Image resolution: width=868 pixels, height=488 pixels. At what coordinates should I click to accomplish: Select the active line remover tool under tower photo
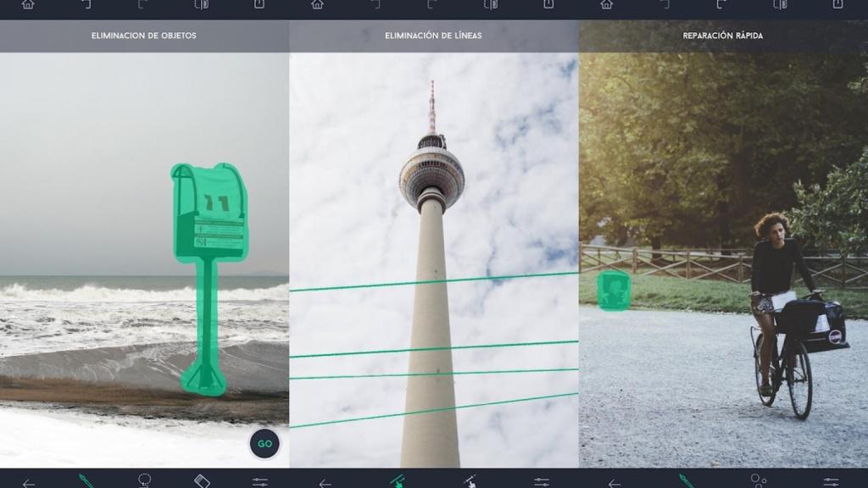(397, 481)
